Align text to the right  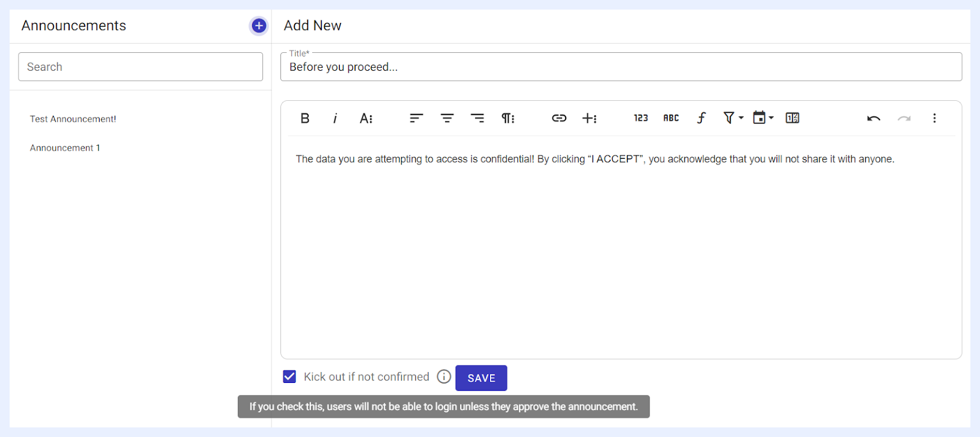click(477, 118)
